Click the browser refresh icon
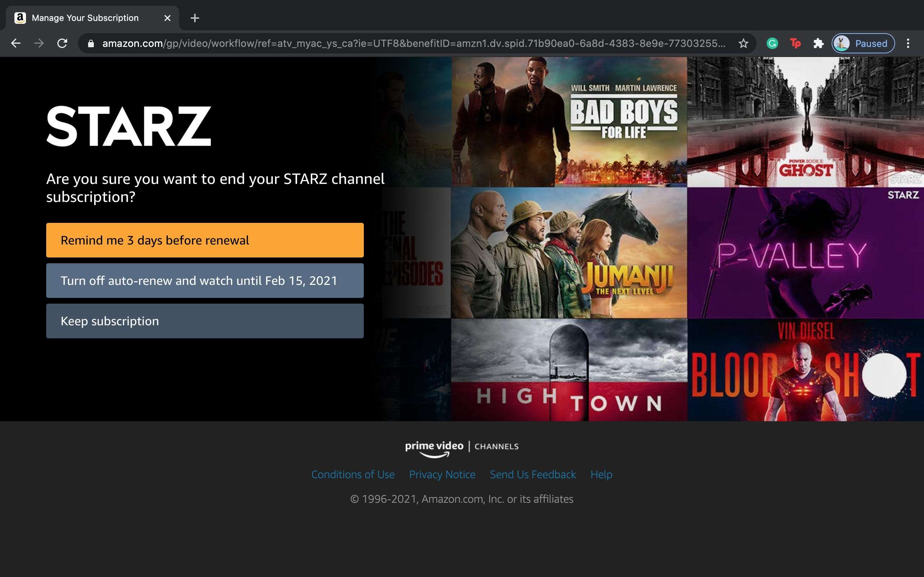 [62, 43]
